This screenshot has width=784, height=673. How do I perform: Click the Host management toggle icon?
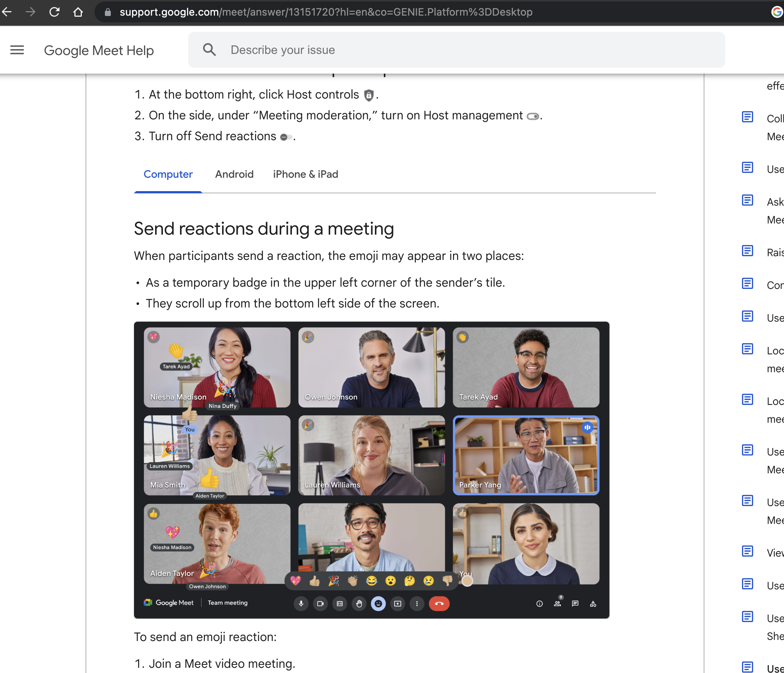coord(533,116)
